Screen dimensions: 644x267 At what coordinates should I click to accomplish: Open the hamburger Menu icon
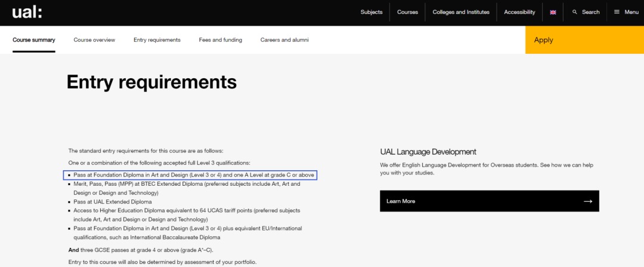617,12
